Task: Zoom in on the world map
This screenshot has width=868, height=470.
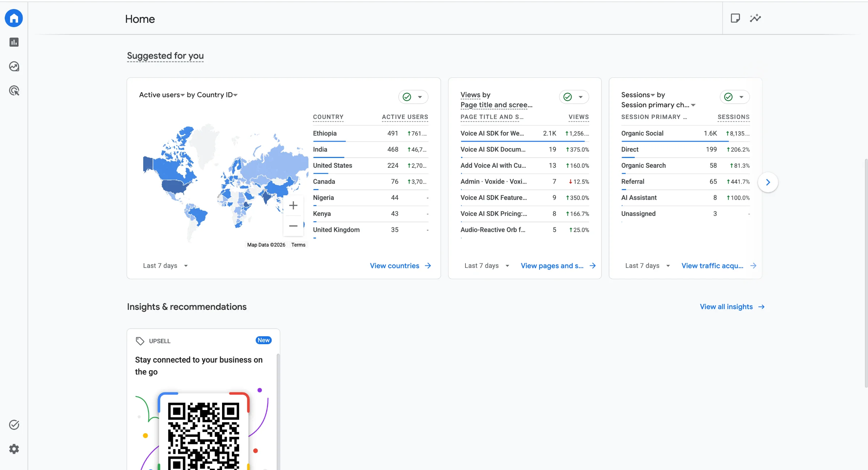Action: (293, 206)
